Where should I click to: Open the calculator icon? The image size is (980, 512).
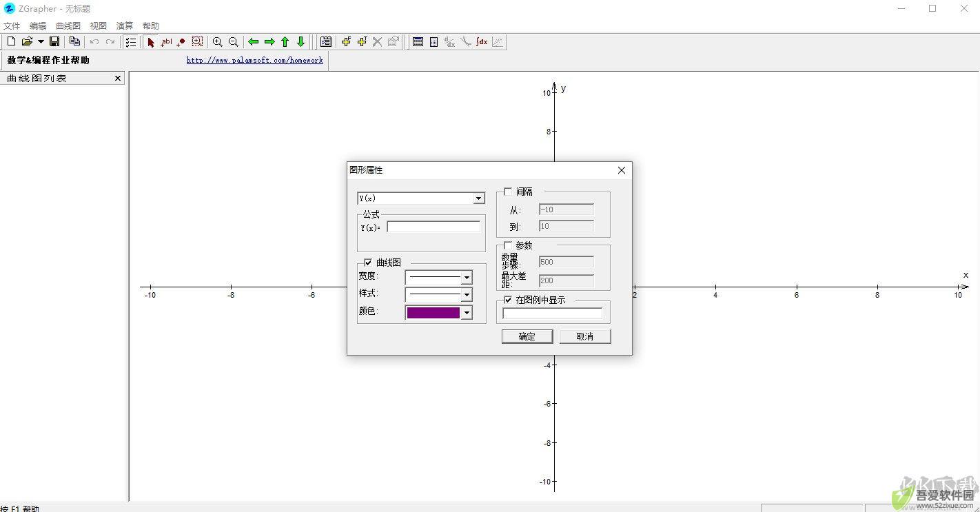(433, 42)
